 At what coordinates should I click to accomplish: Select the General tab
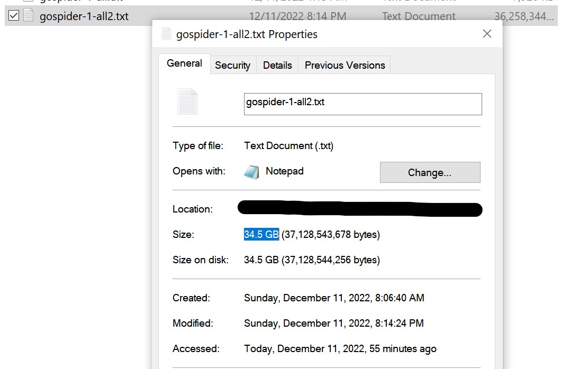pyautogui.click(x=184, y=63)
